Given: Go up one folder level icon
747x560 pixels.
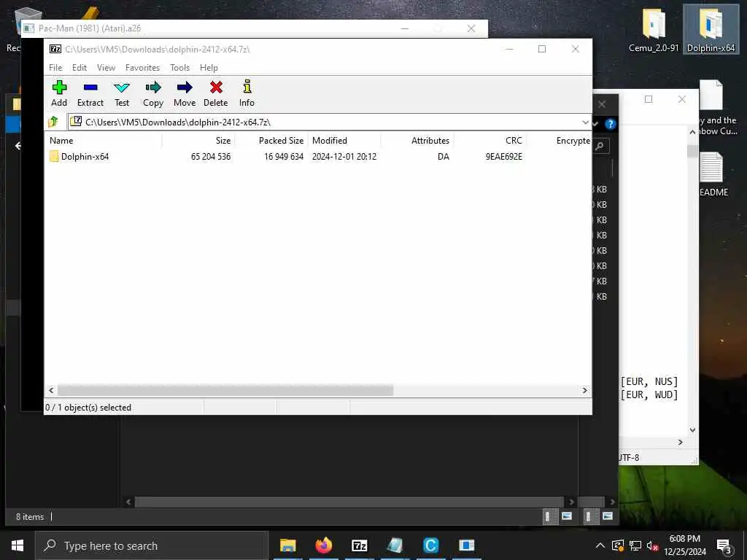Looking at the screenshot, I should [53, 122].
